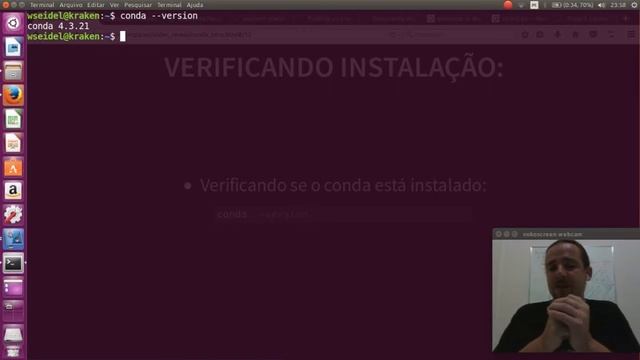Open LibreOffice Impress from the dock
Viewport: 640px width, 360px height.
13,143
